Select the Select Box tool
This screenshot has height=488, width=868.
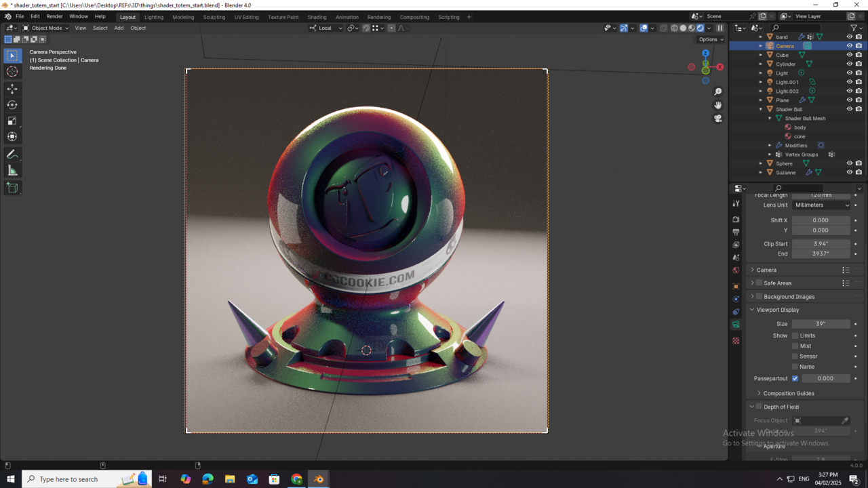pos(12,56)
